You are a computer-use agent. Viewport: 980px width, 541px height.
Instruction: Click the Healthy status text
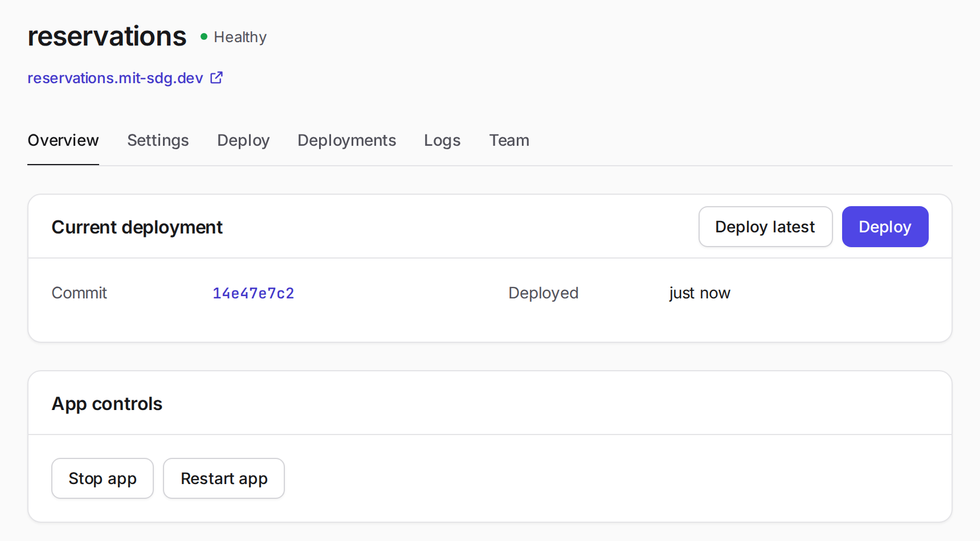[x=240, y=37]
